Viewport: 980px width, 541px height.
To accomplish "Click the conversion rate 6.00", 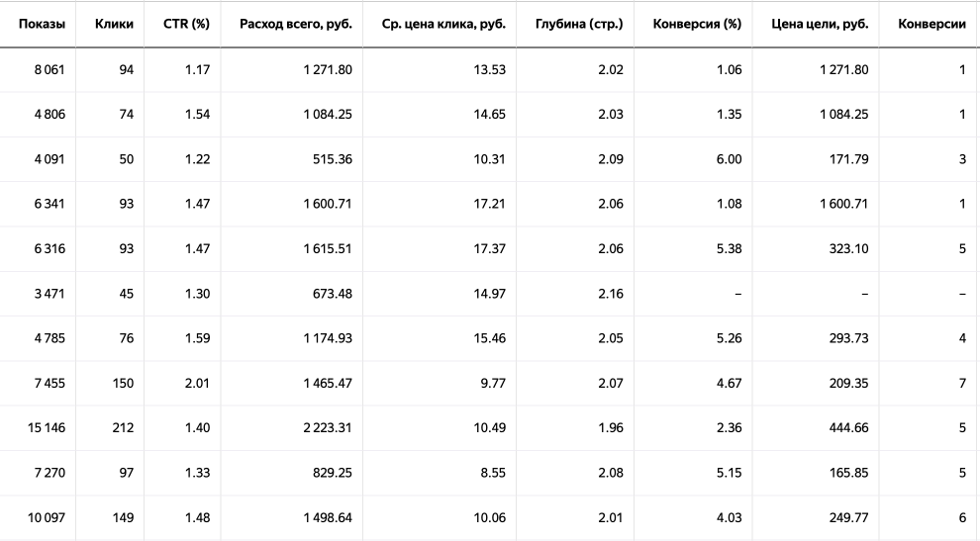I will [x=729, y=159].
